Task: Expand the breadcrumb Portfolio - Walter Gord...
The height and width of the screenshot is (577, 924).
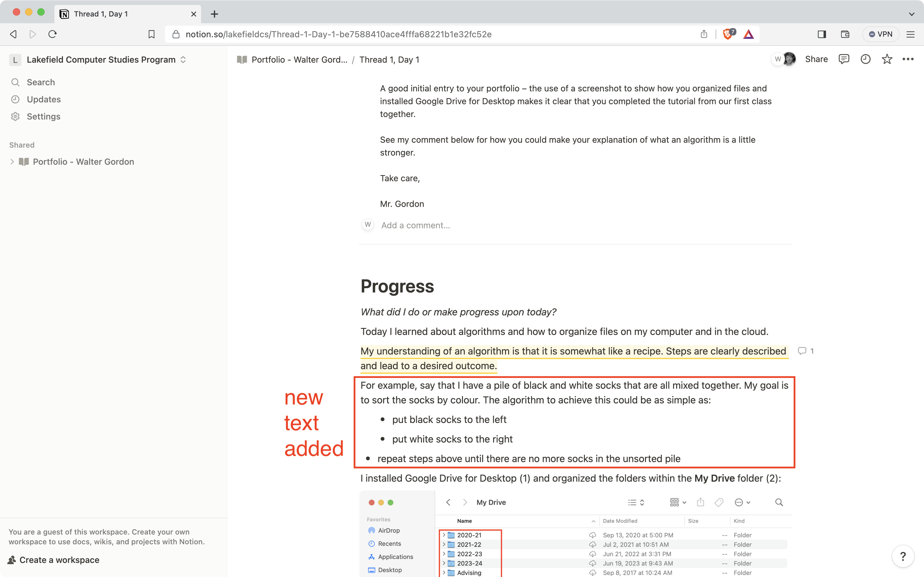Action: coord(299,60)
